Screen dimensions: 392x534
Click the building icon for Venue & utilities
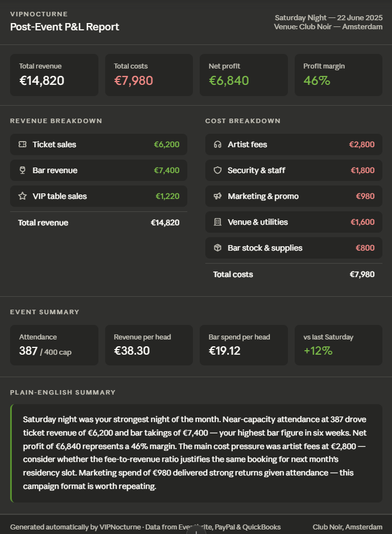[x=218, y=222]
